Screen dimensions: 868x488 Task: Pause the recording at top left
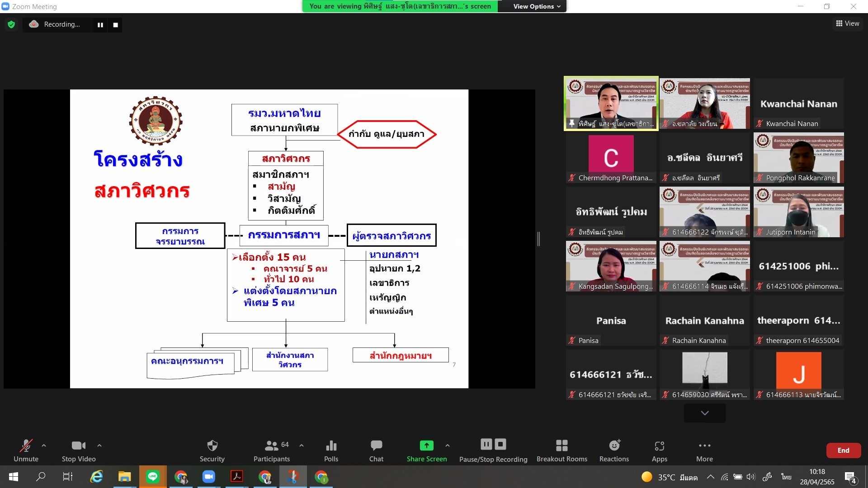pos(100,25)
